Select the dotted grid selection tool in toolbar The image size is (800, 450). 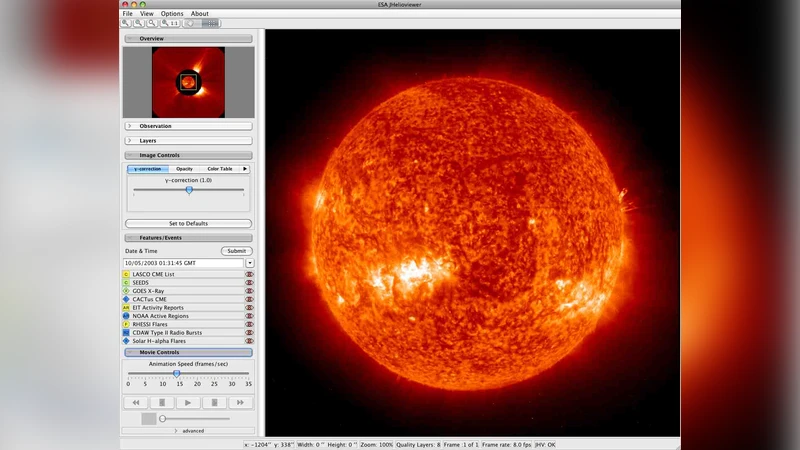(211, 23)
